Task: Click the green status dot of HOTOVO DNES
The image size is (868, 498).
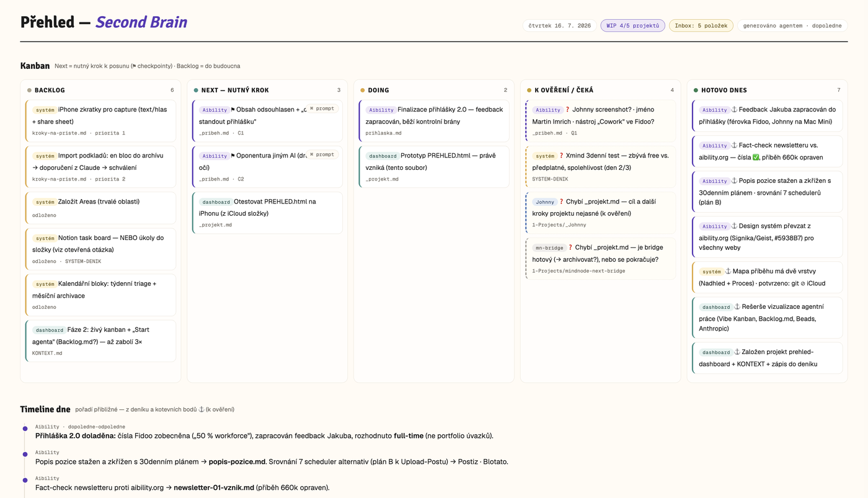Action: pyautogui.click(x=696, y=91)
